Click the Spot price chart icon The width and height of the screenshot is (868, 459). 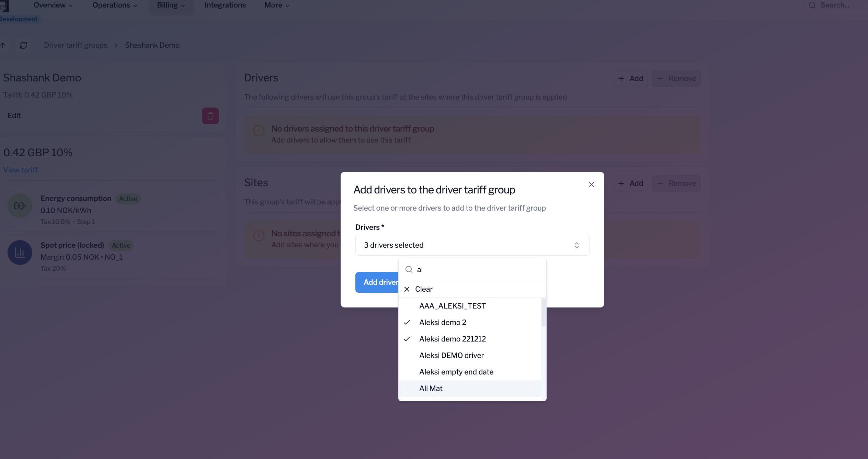pyautogui.click(x=20, y=253)
